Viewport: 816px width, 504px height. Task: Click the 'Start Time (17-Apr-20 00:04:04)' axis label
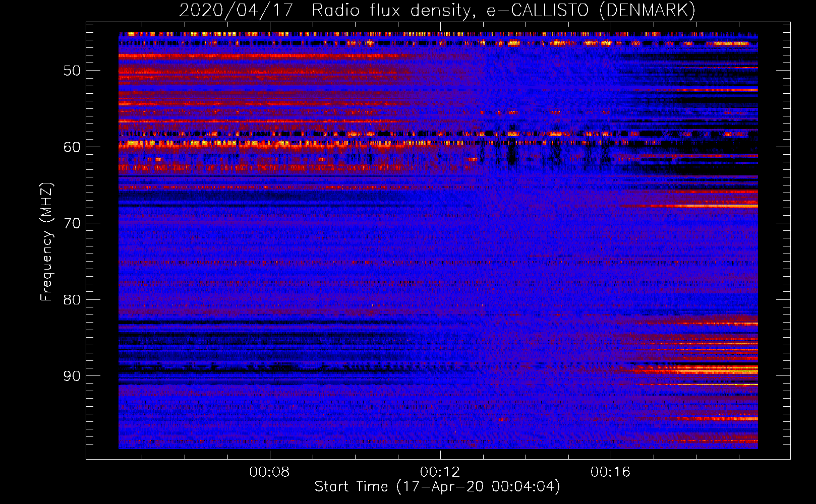(x=437, y=487)
